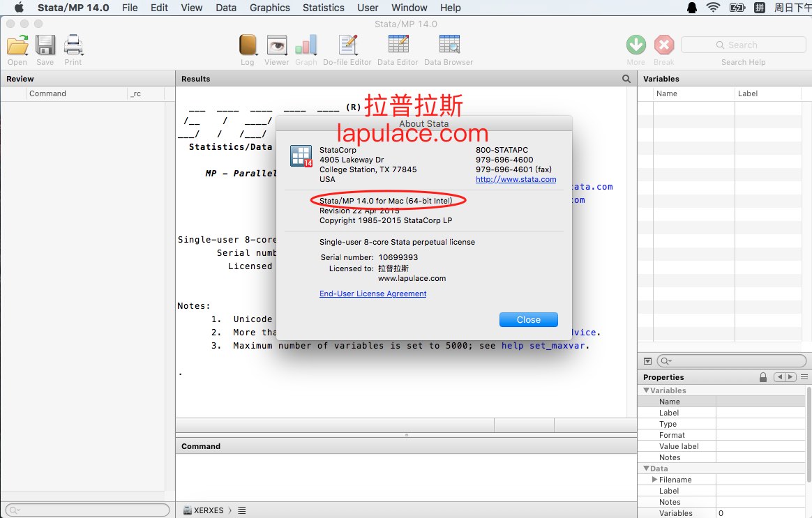Open the Data Browser
Viewport: 812px width, 518px height.
coord(449,45)
